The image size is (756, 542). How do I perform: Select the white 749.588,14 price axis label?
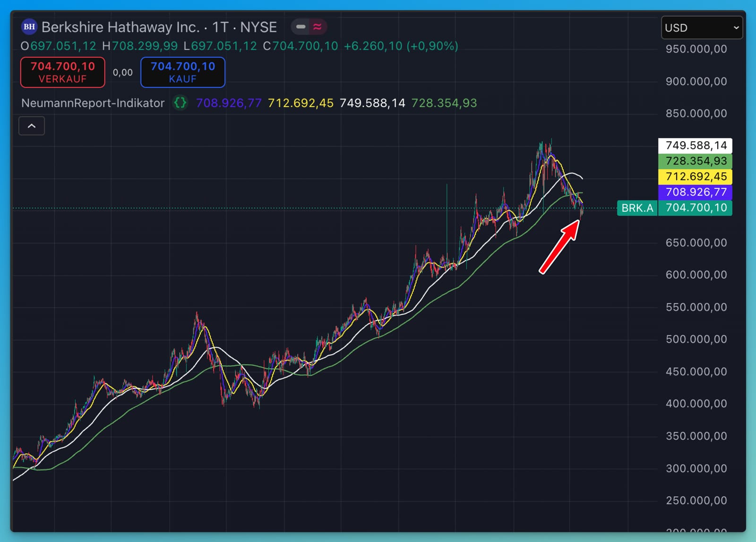[695, 146]
